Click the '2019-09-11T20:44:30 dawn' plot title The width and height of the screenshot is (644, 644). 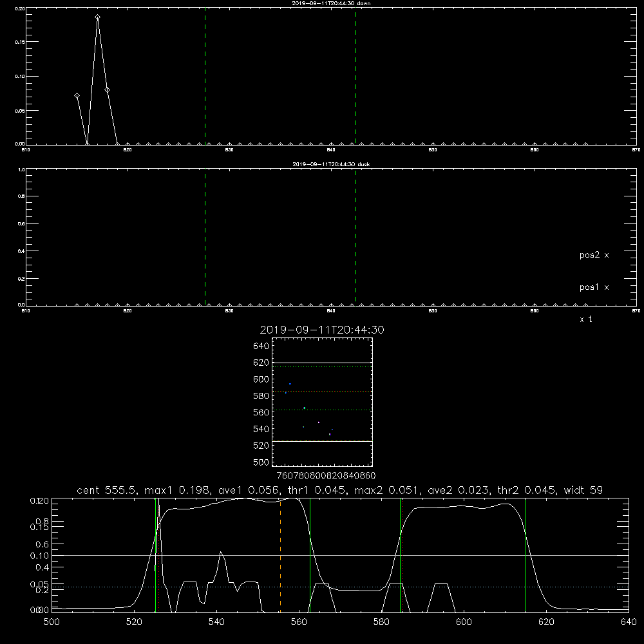[x=331, y=3]
